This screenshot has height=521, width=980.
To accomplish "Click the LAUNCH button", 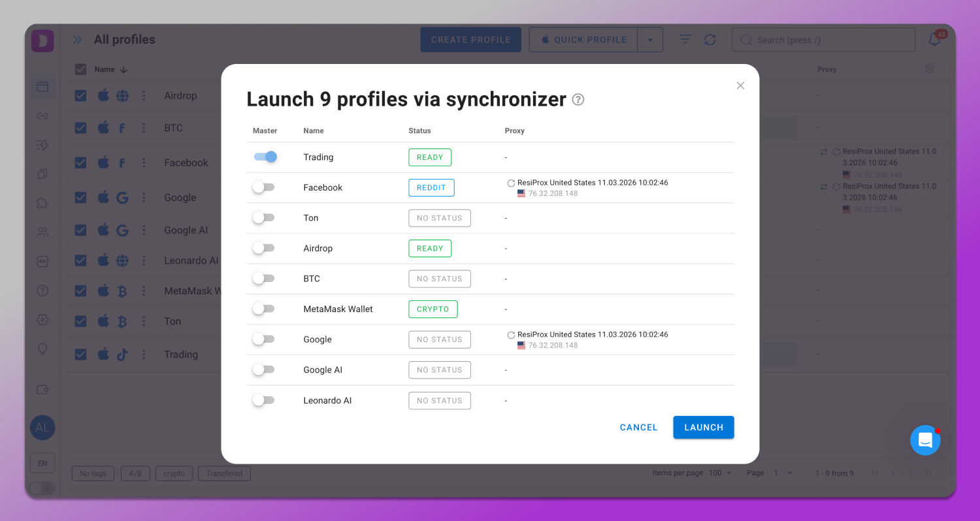I will 704,427.
